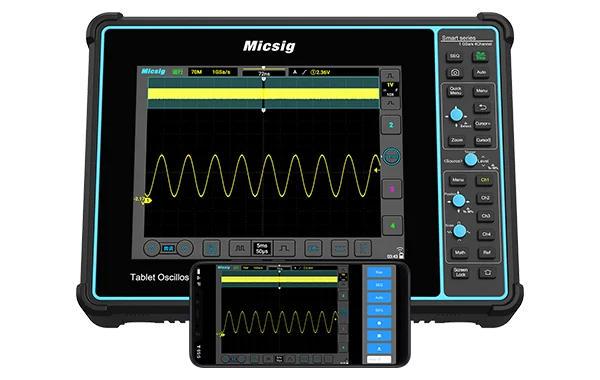Tap the phone's triangle back button
The height and width of the screenshot is (380, 600).
pos(379,349)
